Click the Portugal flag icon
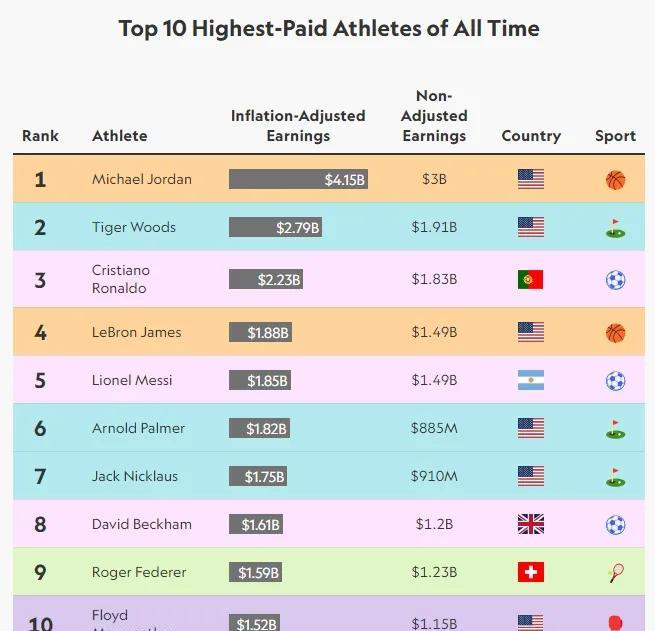The width and height of the screenshot is (655, 631). 531,279
